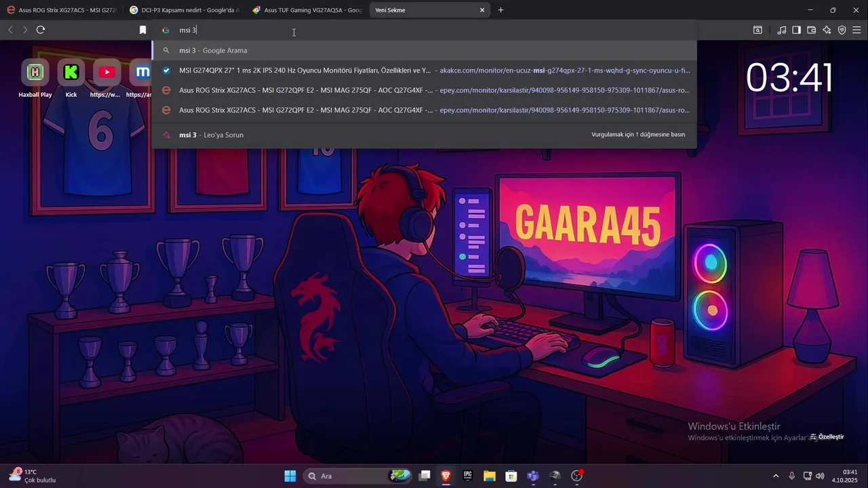868x488 pixels.
Task: Open the second epey.com comparison suggestion
Action: click(x=425, y=110)
